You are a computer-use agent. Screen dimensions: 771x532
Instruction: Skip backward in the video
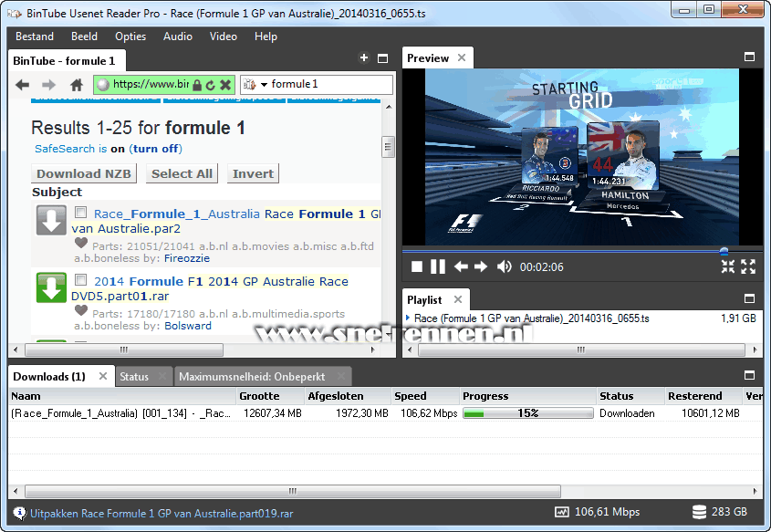click(461, 266)
